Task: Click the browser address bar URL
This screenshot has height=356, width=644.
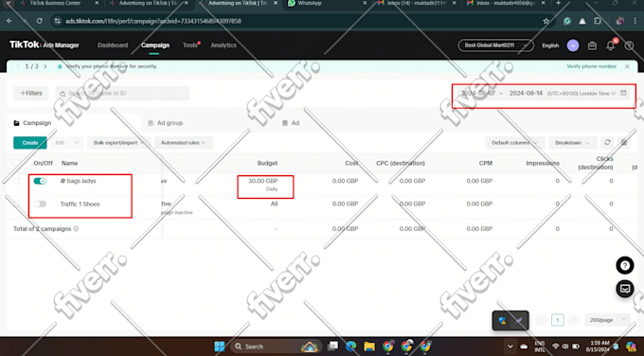Action: [153, 21]
